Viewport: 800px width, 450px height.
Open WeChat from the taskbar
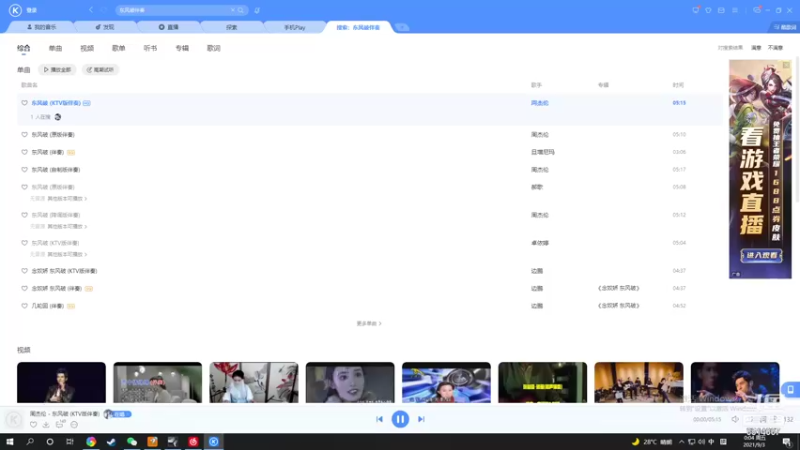click(132, 442)
